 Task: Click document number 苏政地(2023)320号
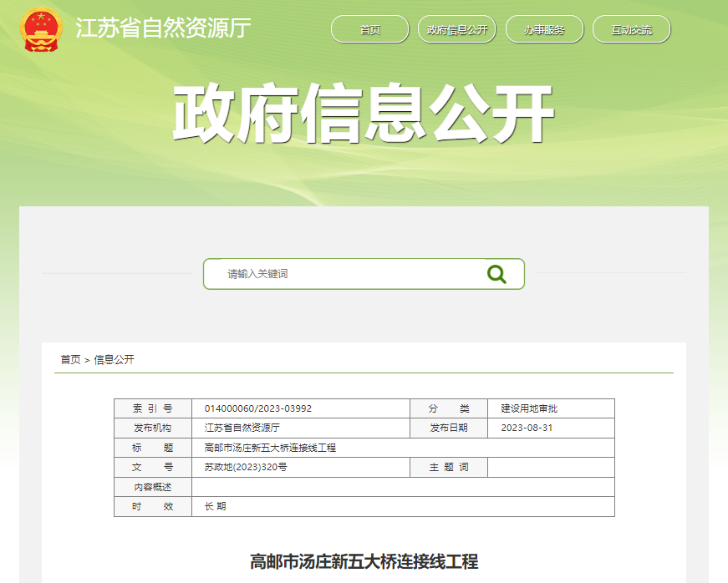[x=246, y=468]
